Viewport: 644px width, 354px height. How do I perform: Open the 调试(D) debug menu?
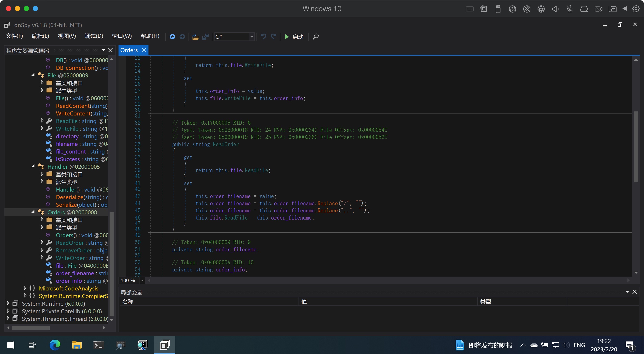coord(94,36)
